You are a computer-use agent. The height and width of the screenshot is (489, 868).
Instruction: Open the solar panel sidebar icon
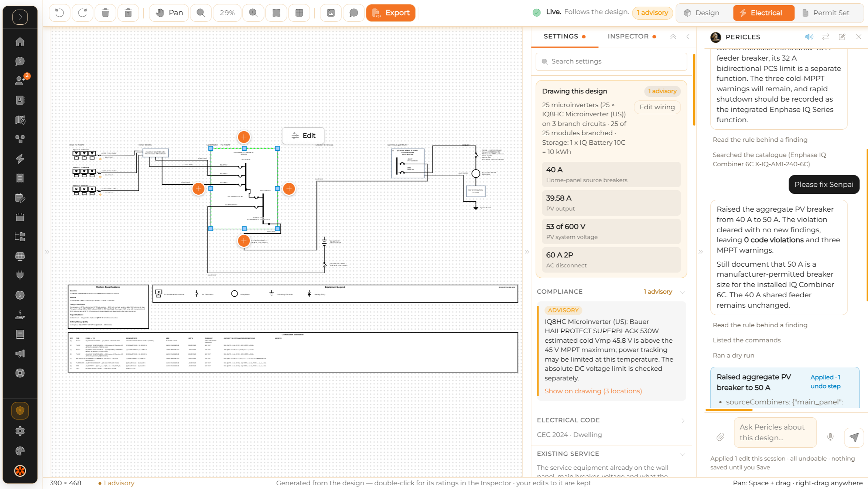tap(20, 256)
